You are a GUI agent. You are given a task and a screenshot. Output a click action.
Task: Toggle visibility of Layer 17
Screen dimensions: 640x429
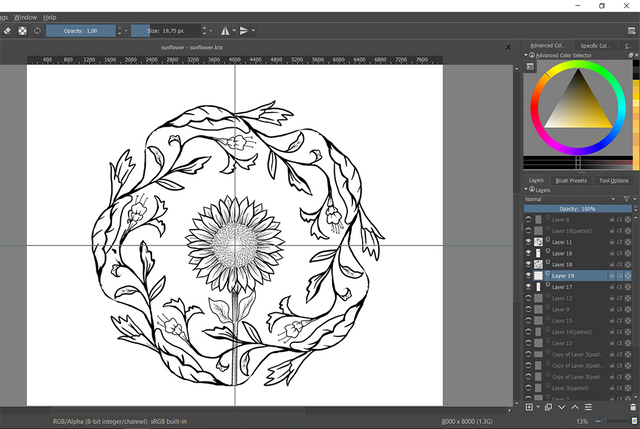(529, 287)
